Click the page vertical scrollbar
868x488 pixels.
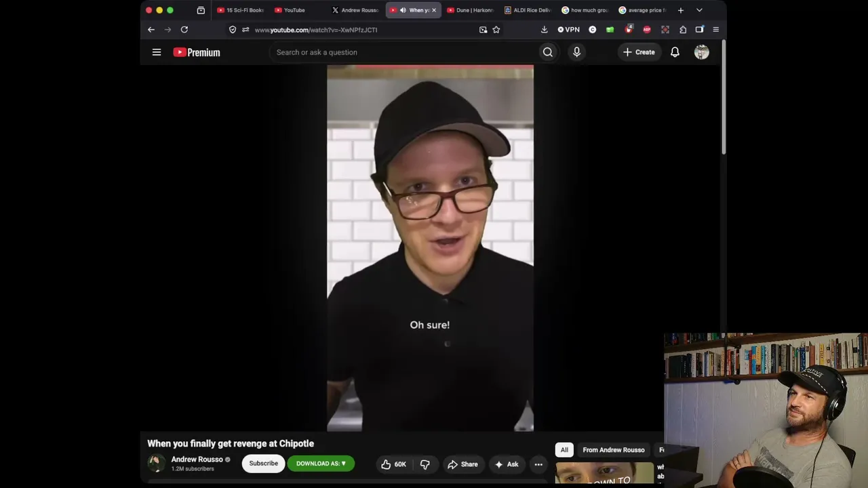click(x=724, y=98)
